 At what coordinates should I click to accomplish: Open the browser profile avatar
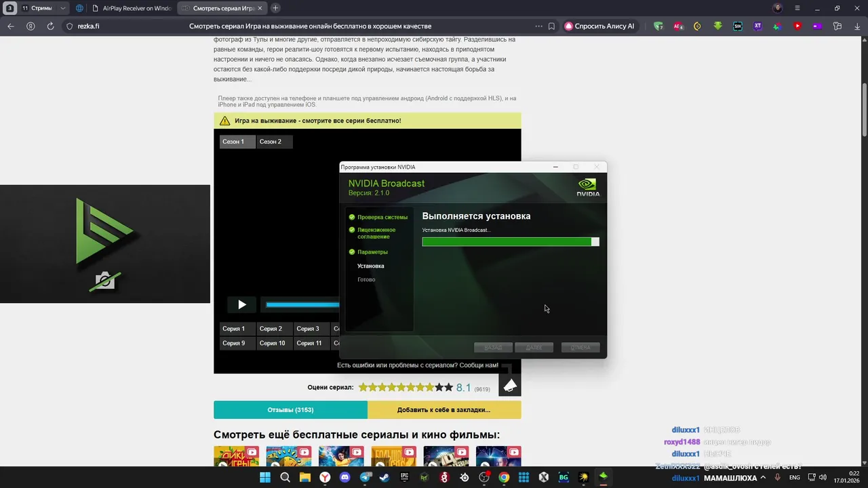pos(778,8)
